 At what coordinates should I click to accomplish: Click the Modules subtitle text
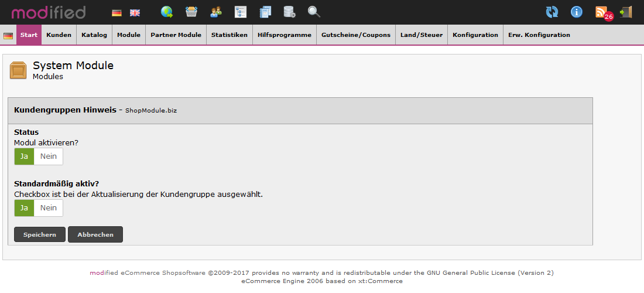(48, 76)
